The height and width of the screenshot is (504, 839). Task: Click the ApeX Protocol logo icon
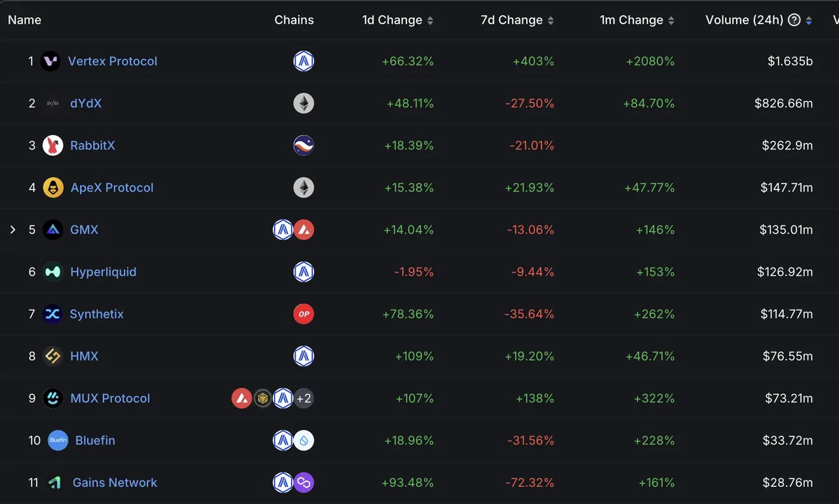click(x=53, y=187)
